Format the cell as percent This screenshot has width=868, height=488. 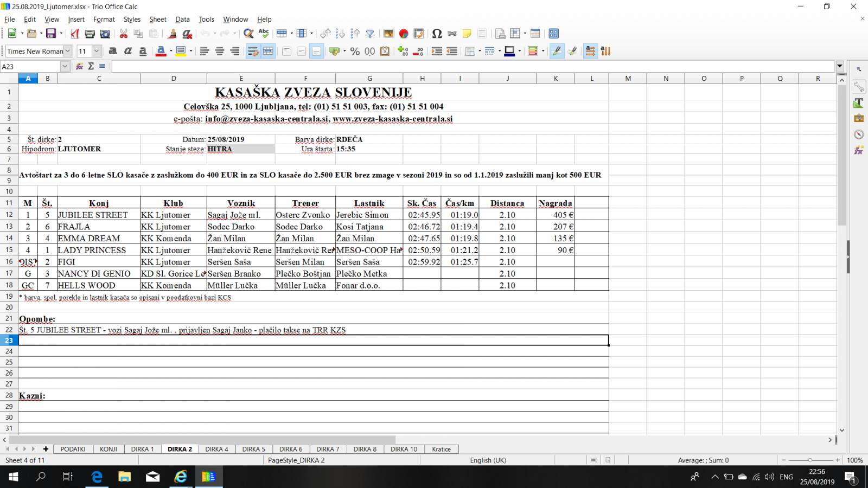point(355,51)
